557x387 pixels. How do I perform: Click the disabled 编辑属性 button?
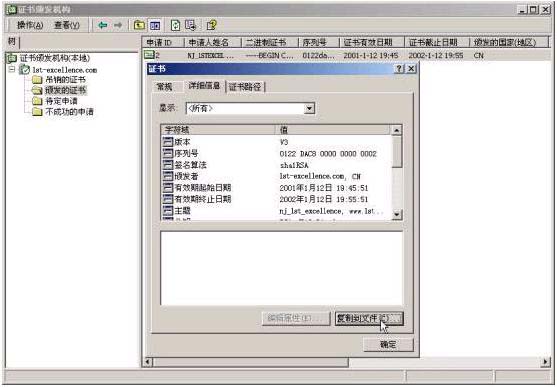(295, 318)
